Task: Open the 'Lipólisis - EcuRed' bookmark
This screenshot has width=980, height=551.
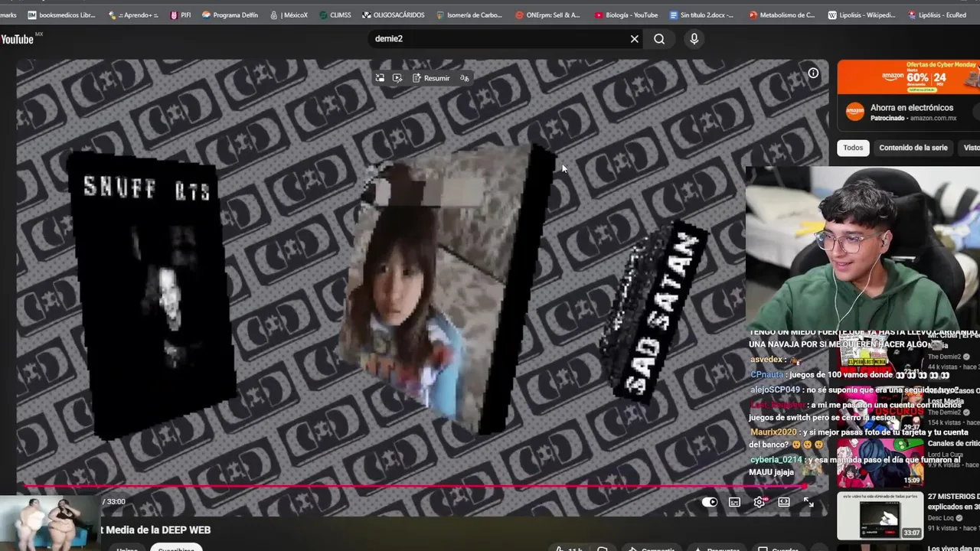Action: [x=936, y=15]
